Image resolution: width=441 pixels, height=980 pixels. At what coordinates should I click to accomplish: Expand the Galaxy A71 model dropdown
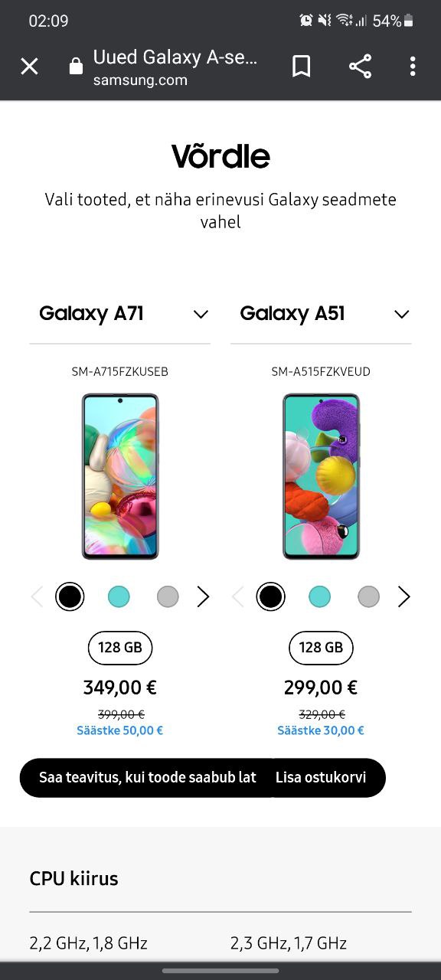[x=120, y=314]
